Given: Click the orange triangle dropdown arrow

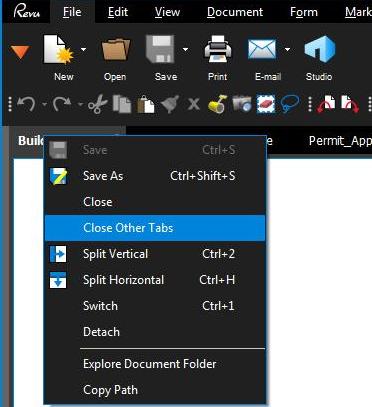Looking at the screenshot, I should coord(21,52).
